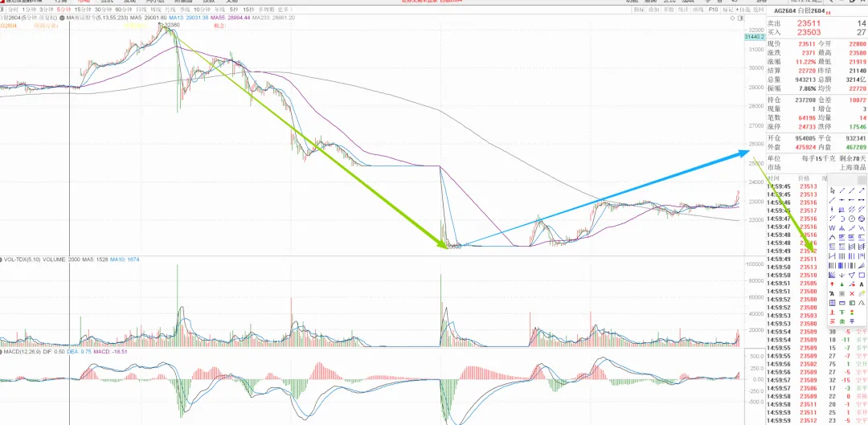Select the triangle drawing tool

pos(851,275)
